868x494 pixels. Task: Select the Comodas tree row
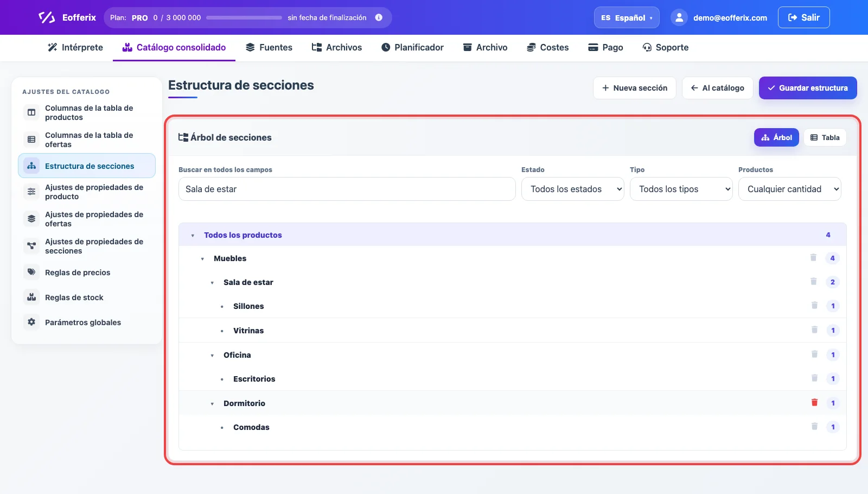click(x=512, y=427)
